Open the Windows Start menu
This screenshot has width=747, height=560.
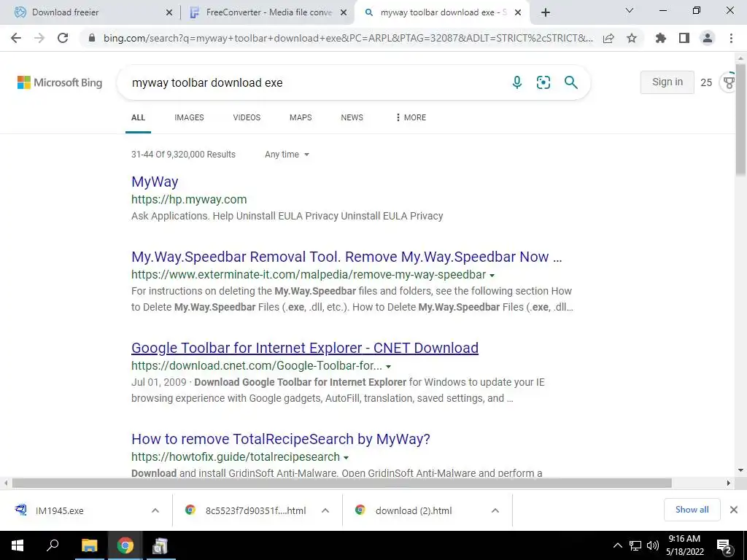tap(18, 545)
